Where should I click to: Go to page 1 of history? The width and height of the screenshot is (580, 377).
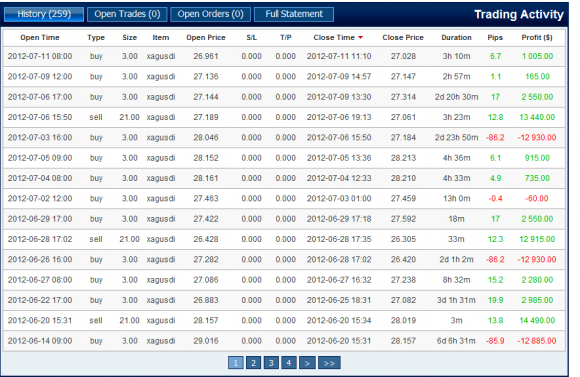tap(236, 363)
